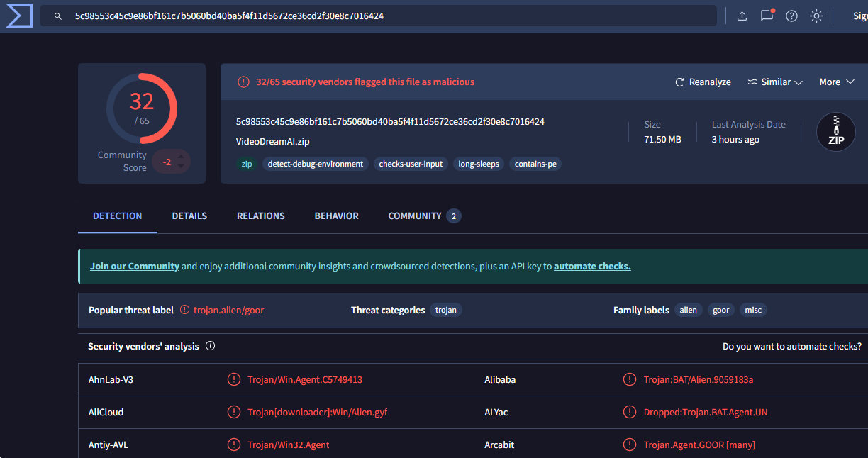Click the Trojan.Agent.GOOR [many] detection
868x458 pixels.
699,445
